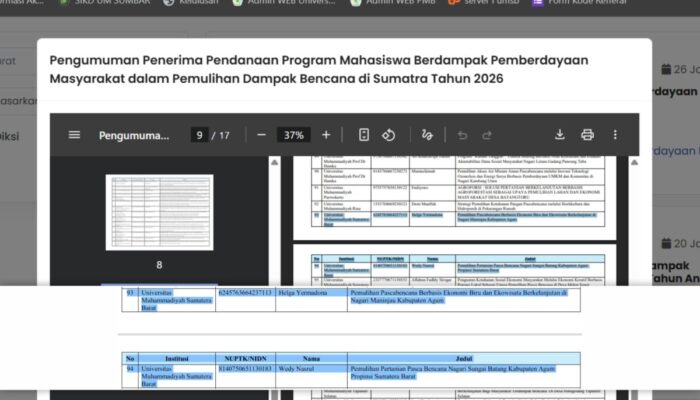Open the PDF more actions menu
Screen dimensions: 700x400
click(x=615, y=135)
